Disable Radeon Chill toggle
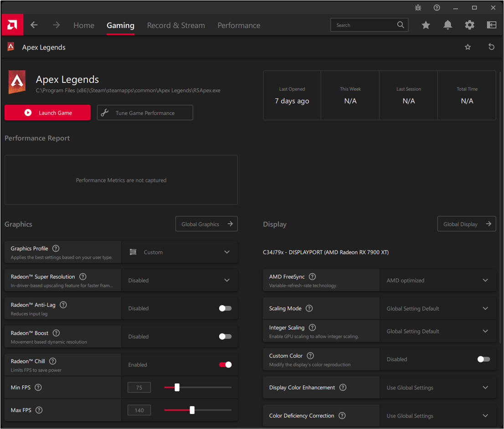The height and width of the screenshot is (429, 504). tap(225, 365)
